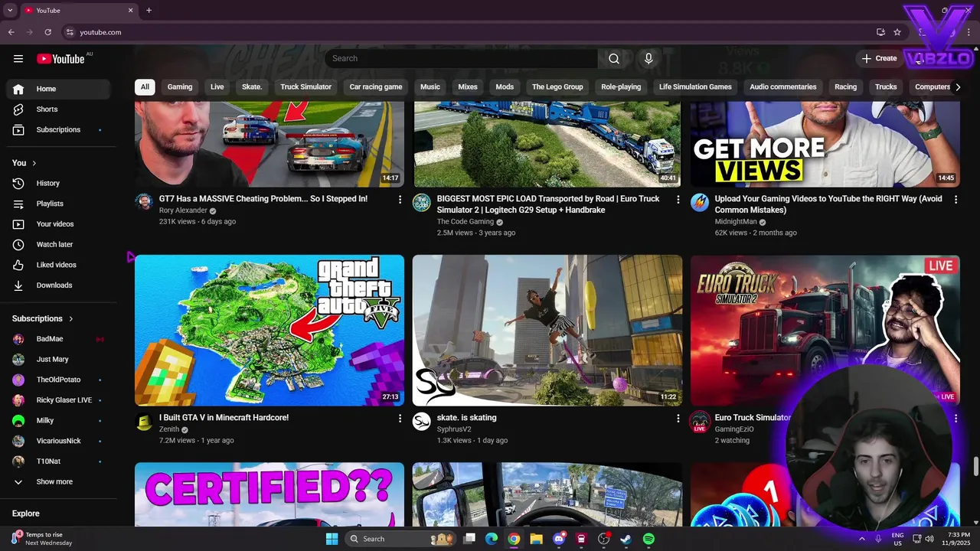This screenshot has width=980, height=551.
Task: Open Watch later list
Action: [x=58, y=245]
